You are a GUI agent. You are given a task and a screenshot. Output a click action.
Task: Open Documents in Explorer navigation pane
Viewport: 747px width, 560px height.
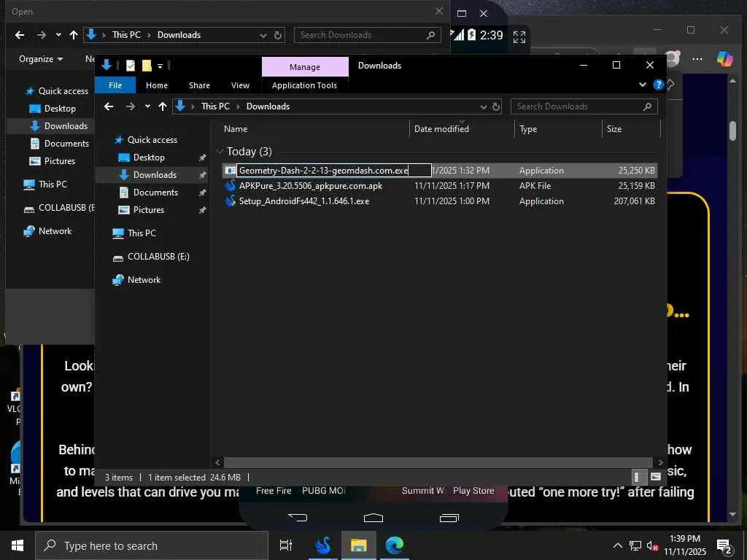(155, 192)
